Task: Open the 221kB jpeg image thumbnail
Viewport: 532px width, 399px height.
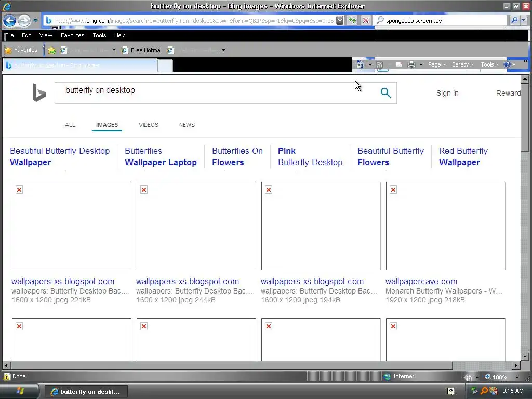Action: [x=72, y=226]
